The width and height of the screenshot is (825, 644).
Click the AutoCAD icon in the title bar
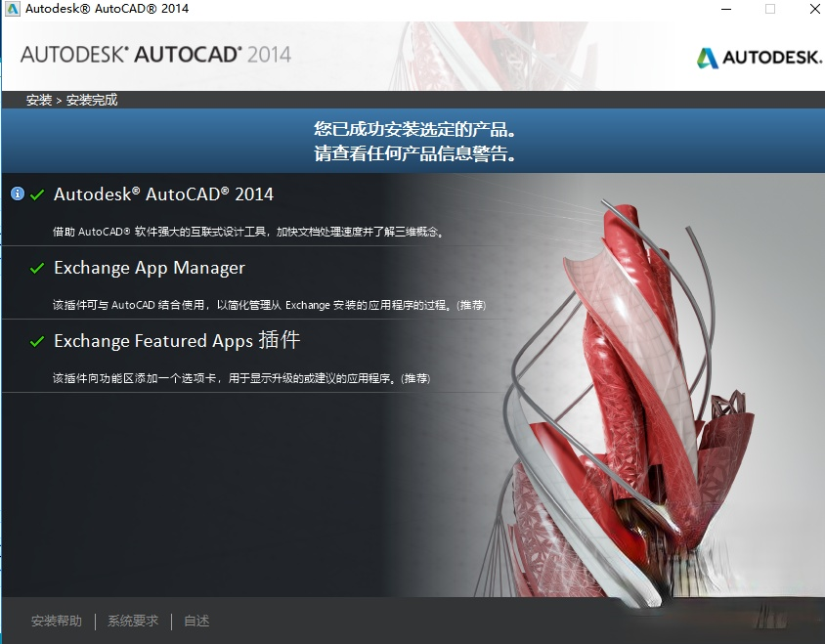[x=13, y=9]
